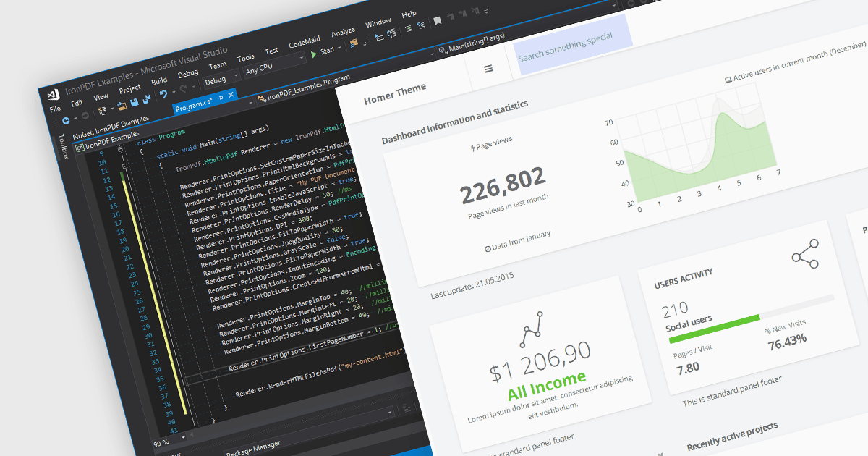The image size is (868, 456).
Task: Open the File menu in Visual Studio
Action: point(55,109)
